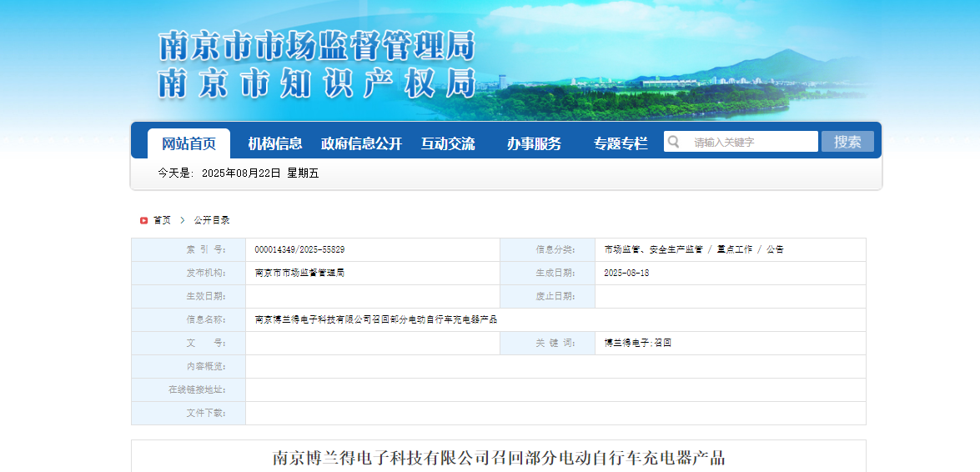Click the 生成日期 label cell
980x472 pixels.
(x=547, y=273)
